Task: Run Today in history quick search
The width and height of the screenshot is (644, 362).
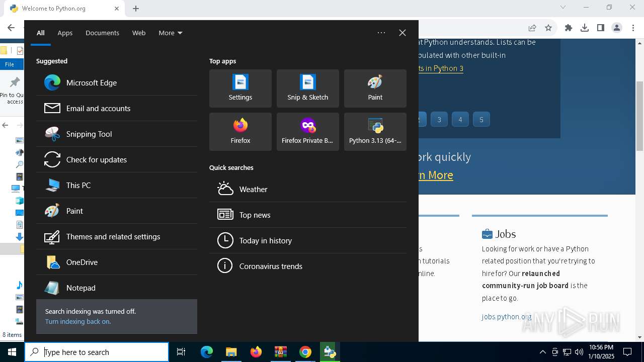Action: coord(308,240)
